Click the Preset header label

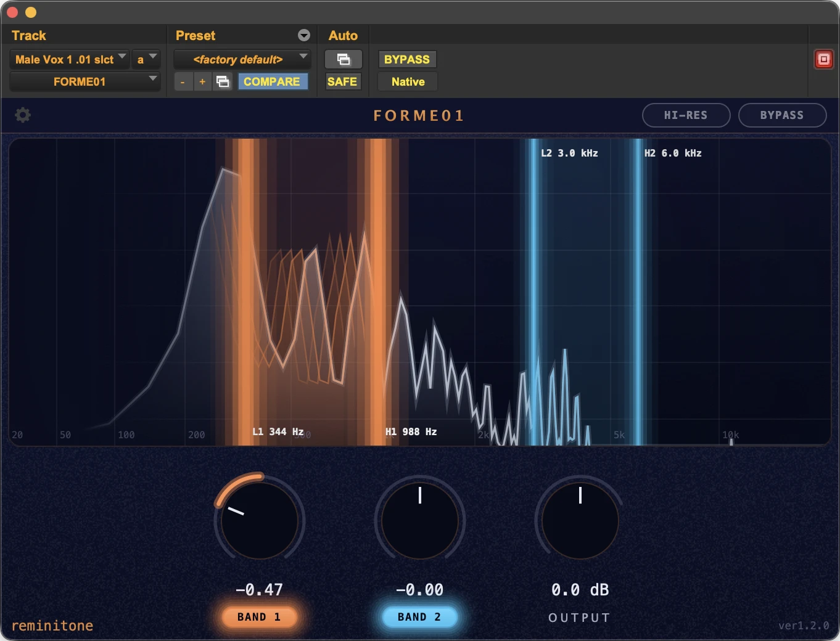(x=196, y=35)
